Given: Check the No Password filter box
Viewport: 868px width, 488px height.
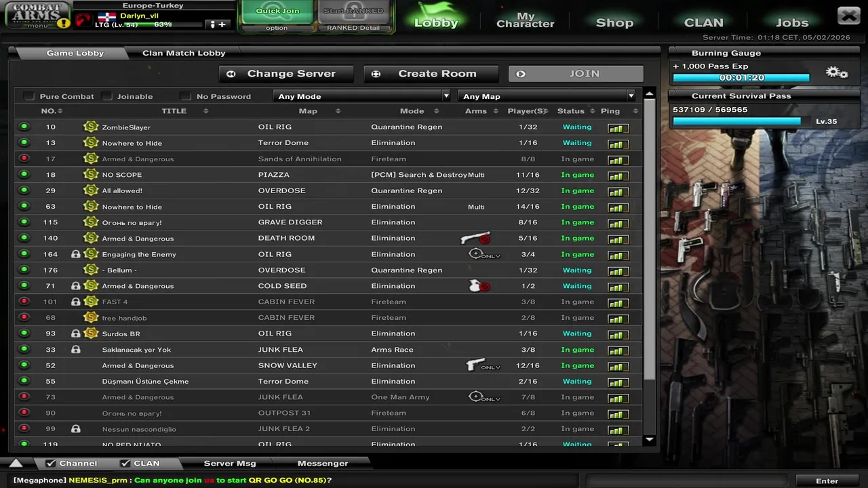Looking at the screenshot, I should tap(186, 96).
